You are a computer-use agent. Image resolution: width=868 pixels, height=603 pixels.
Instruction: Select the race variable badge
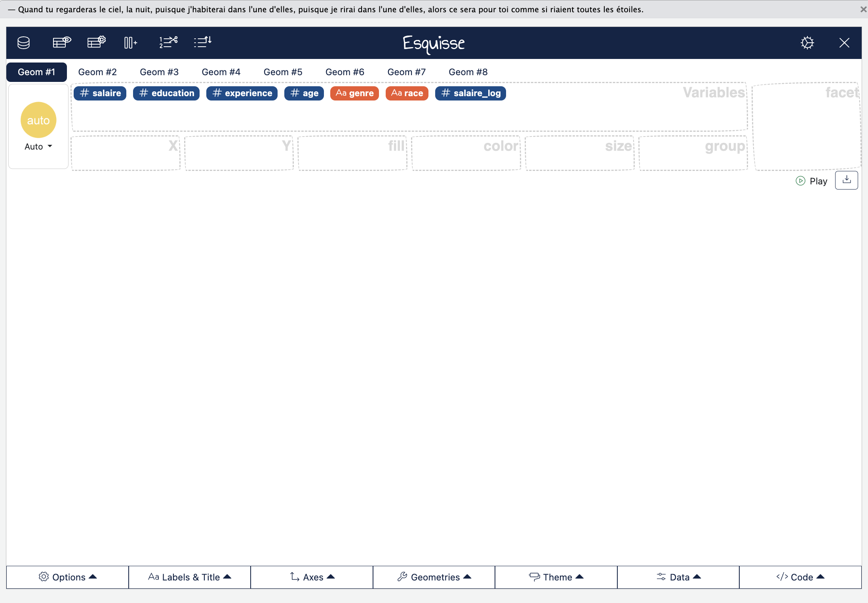[x=407, y=93]
